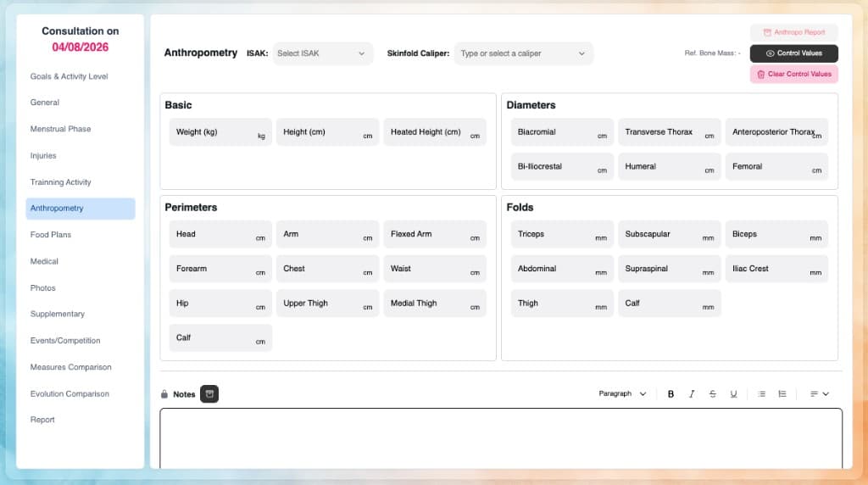868x485 pixels.
Task: Click the Calf perimeter field in cm
Action: [220, 337]
